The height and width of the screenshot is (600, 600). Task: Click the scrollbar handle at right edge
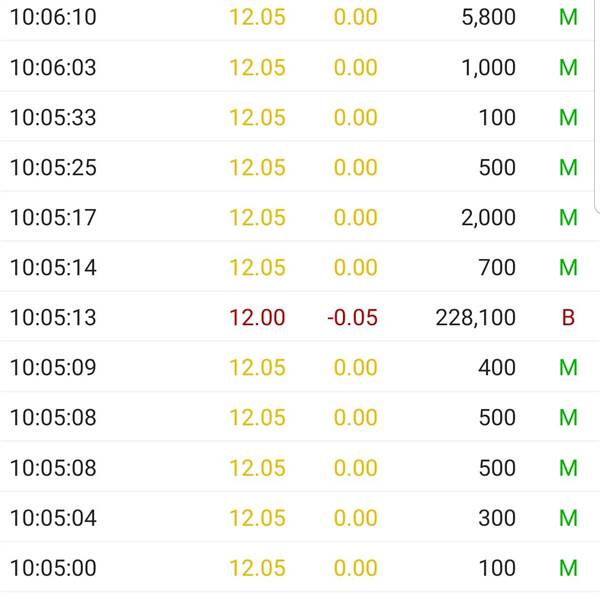tap(597, 105)
